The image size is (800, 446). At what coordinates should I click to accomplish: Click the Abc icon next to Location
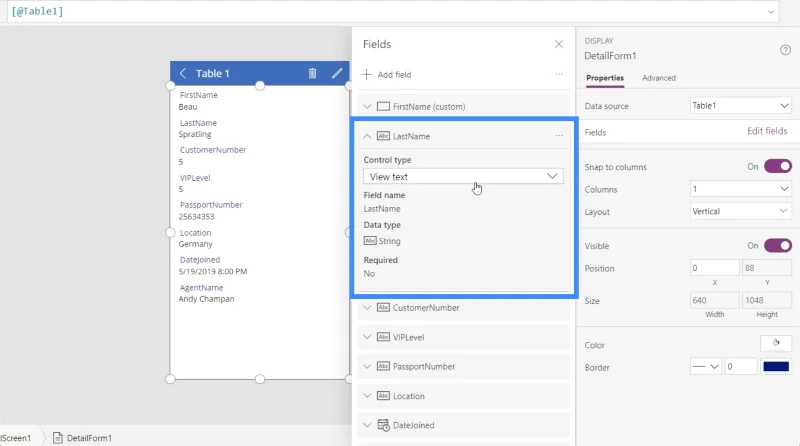tap(383, 396)
